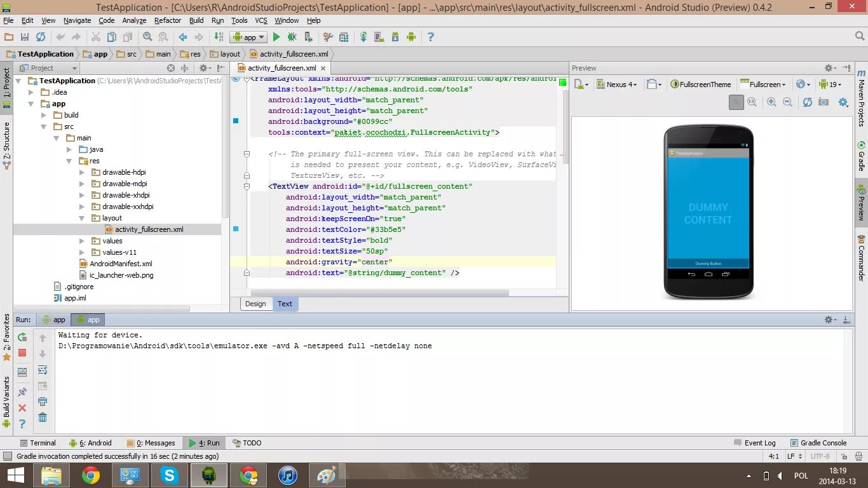
Task: Open the Event Log
Action: 755,443
